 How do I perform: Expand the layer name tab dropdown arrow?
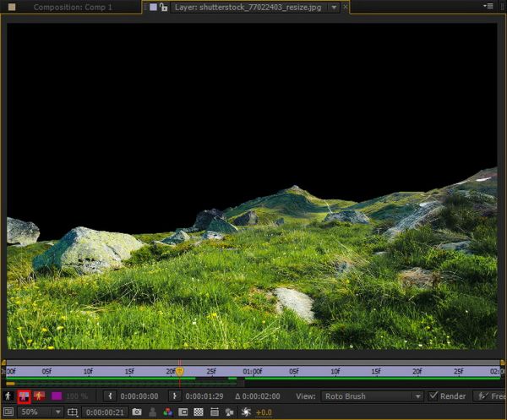click(334, 7)
